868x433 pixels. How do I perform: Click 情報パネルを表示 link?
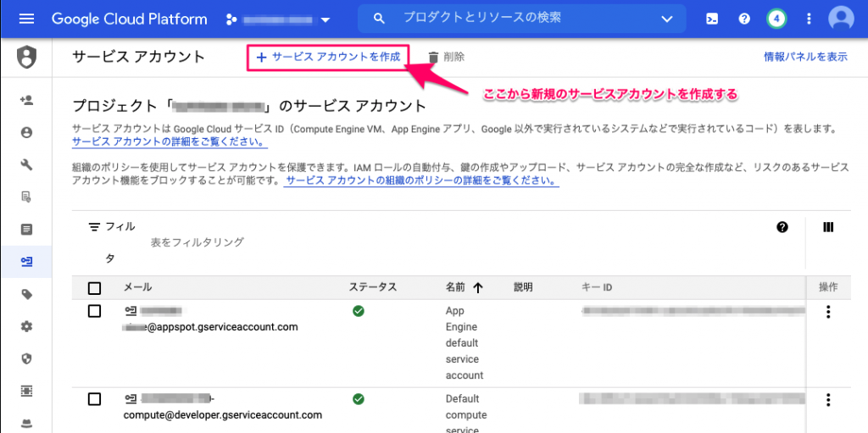805,57
